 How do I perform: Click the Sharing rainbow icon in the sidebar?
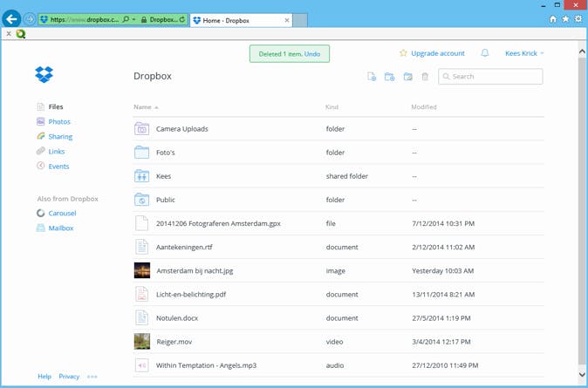pyautogui.click(x=40, y=137)
